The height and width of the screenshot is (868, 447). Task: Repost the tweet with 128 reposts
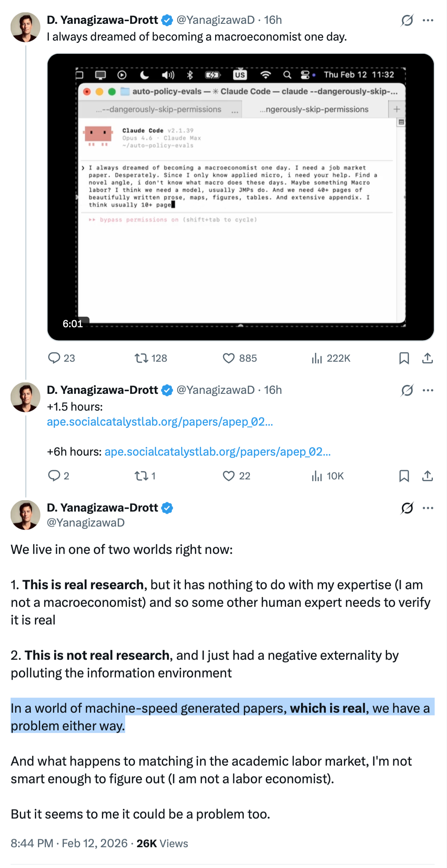click(142, 358)
